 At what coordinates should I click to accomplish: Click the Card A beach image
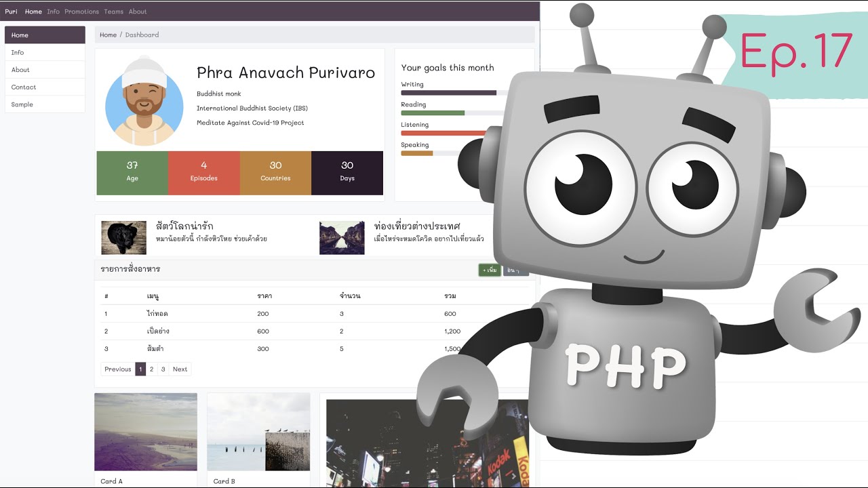pyautogui.click(x=146, y=432)
